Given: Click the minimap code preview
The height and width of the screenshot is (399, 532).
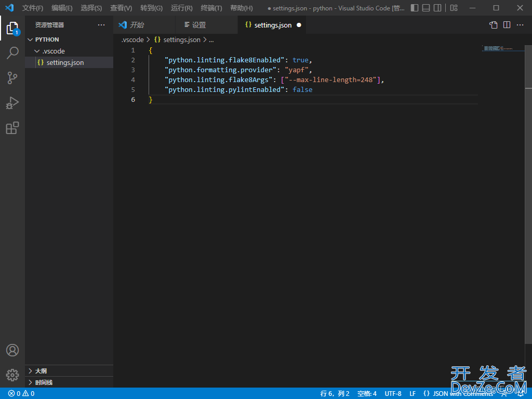Looking at the screenshot, I should tap(498, 48).
